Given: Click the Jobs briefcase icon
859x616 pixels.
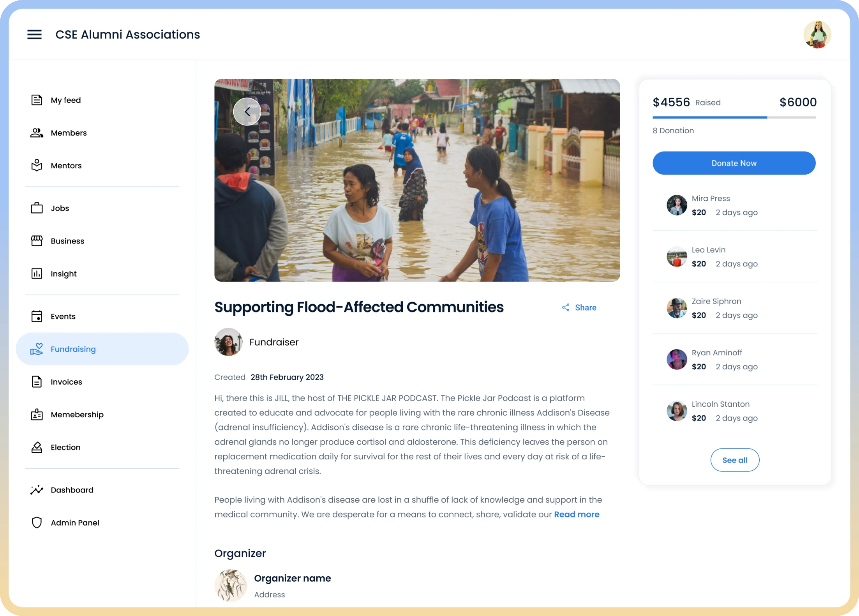Looking at the screenshot, I should pos(37,208).
